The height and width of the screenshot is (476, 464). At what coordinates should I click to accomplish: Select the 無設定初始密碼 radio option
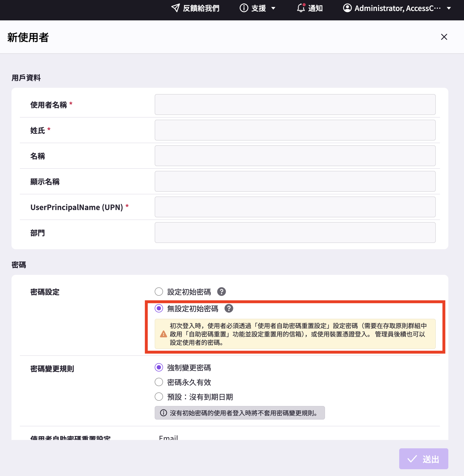(159, 309)
